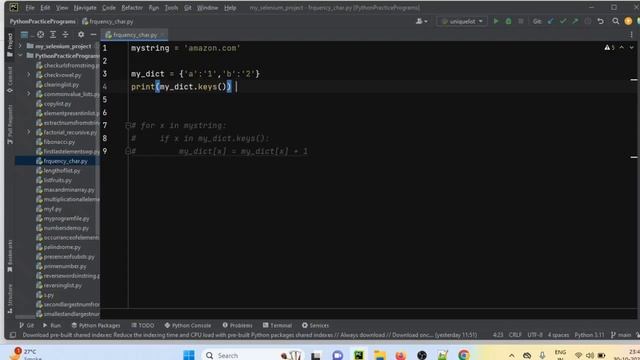Open editor tabs more options menu

pyautogui.click(x=631, y=35)
